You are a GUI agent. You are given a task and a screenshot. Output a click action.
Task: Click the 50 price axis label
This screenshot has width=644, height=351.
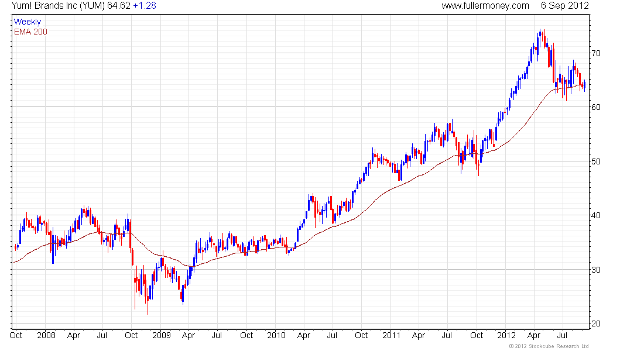596,161
